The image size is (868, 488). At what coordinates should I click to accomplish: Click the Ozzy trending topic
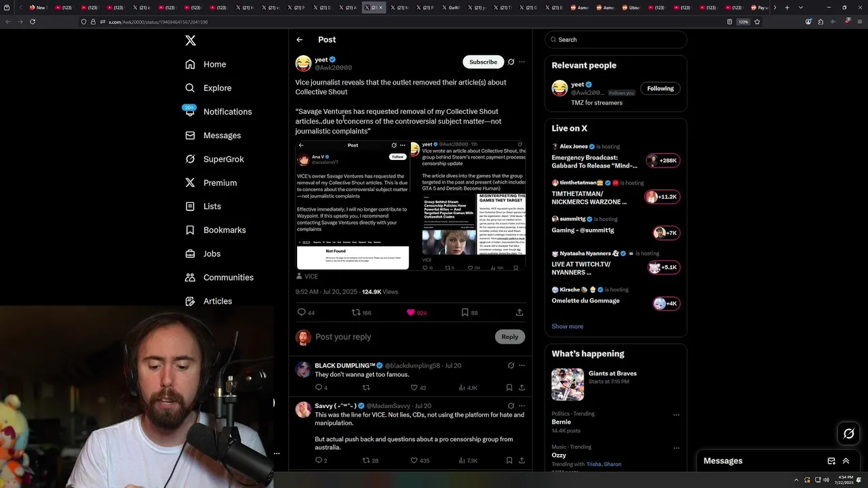pyautogui.click(x=559, y=455)
